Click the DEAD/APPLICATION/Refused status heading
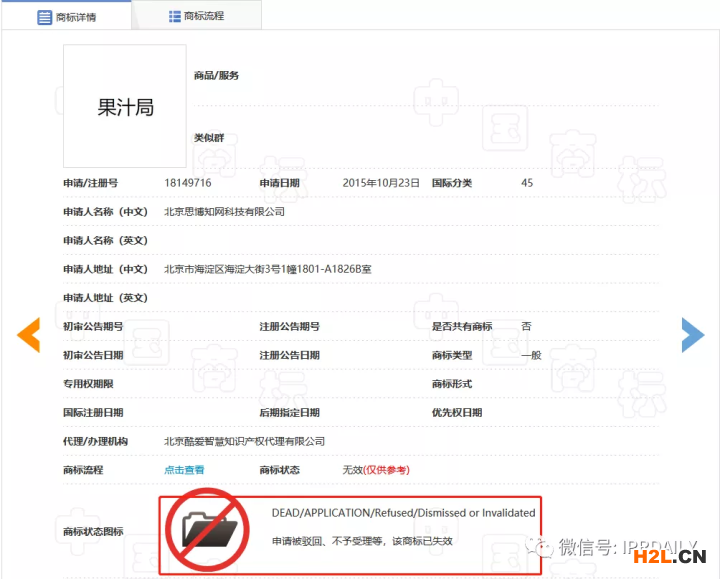The width and height of the screenshot is (720, 579). (403, 513)
